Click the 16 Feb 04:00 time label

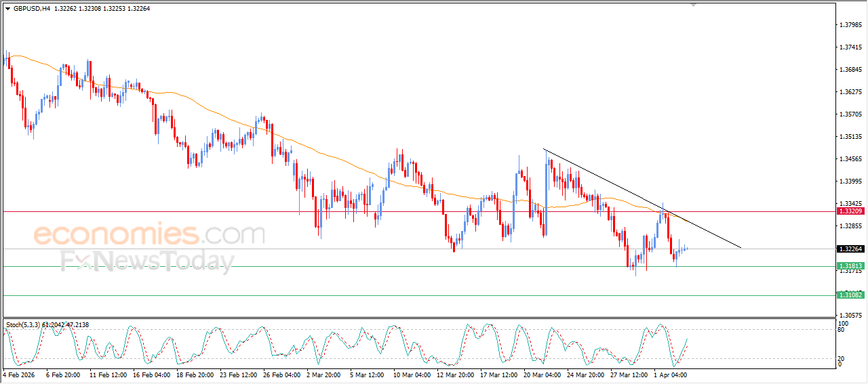point(153,374)
